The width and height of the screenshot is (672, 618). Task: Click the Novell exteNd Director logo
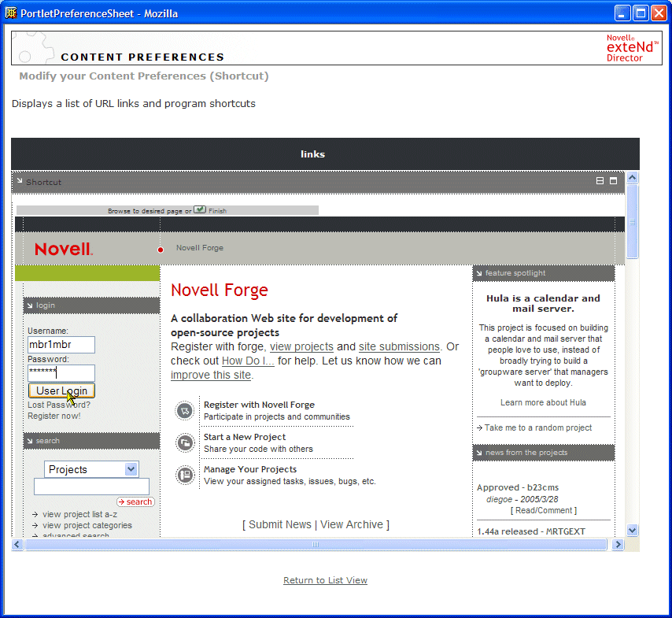coord(632,48)
